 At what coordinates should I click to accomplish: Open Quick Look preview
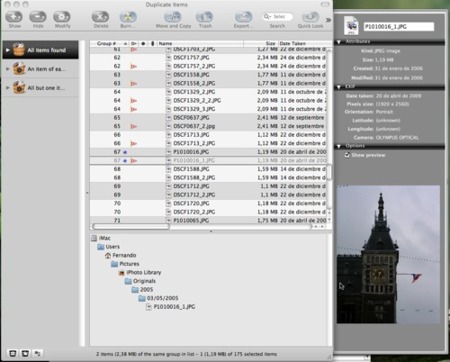click(310, 17)
